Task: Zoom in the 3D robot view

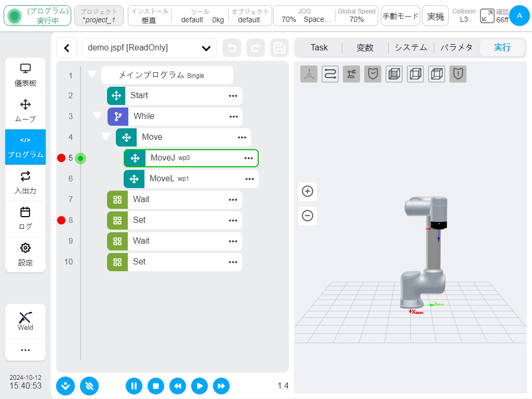Action: (308, 191)
